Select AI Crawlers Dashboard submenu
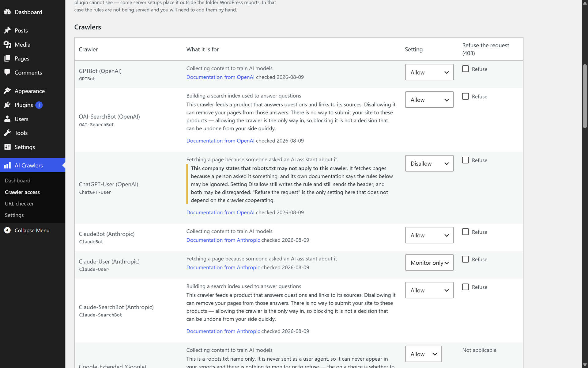This screenshot has width=588, height=368. pos(17,180)
